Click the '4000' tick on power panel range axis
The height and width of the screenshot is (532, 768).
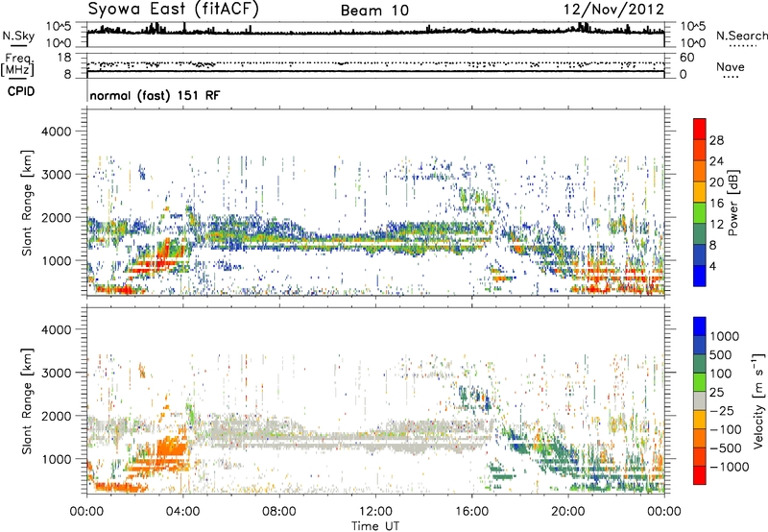56,132
